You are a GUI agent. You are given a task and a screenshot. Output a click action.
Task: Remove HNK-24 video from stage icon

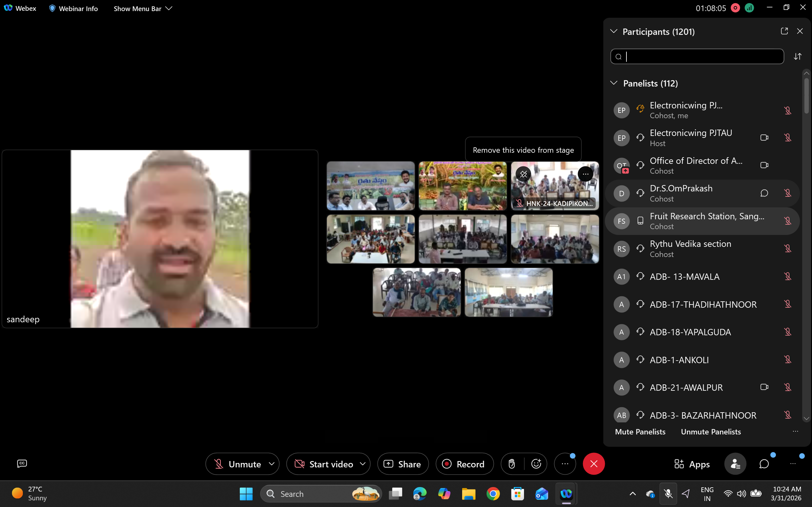523,174
